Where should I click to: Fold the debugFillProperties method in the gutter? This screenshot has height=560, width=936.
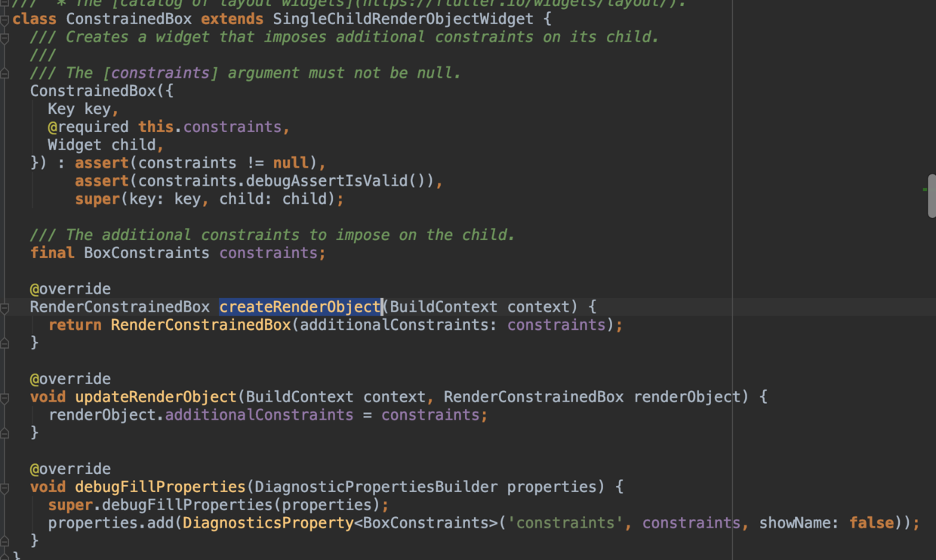[4, 488]
